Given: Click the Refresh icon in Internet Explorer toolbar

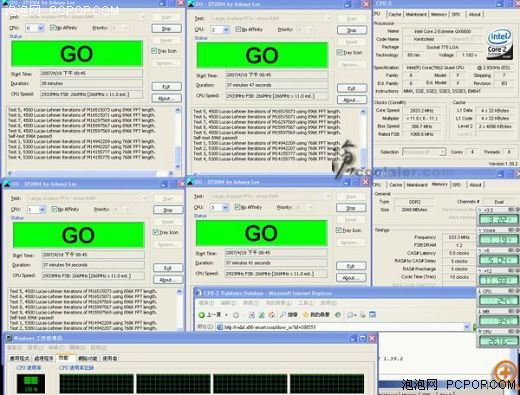Looking at the screenshot, I should click(x=262, y=315).
